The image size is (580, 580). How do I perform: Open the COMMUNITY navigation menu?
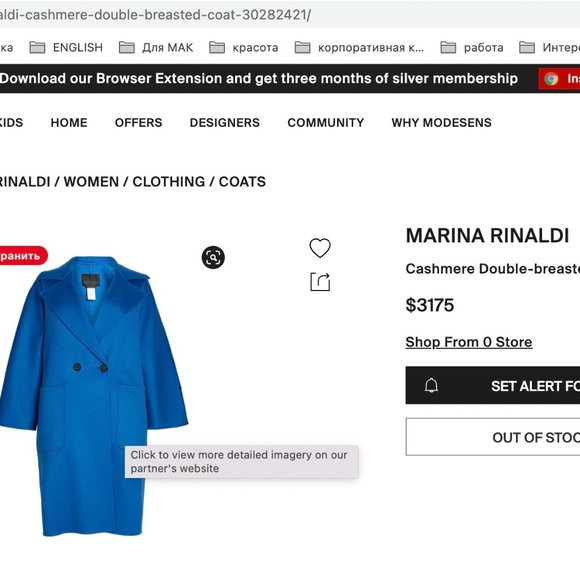point(326,122)
